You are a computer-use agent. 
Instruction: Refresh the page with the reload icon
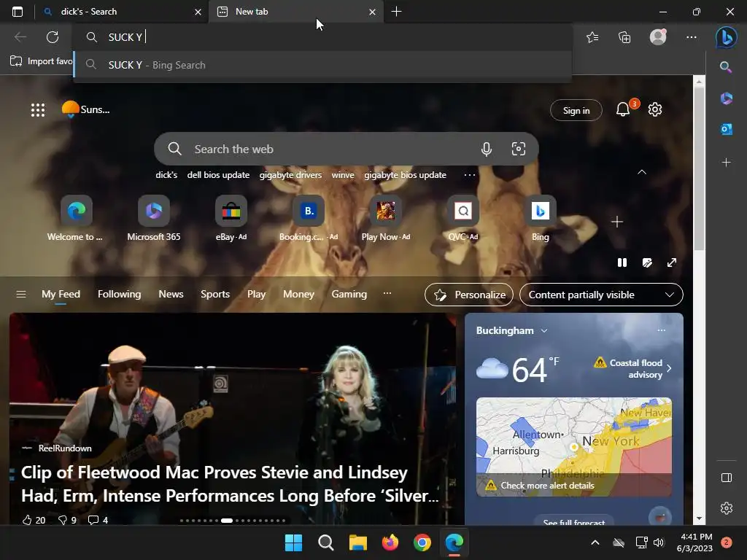tap(53, 37)
